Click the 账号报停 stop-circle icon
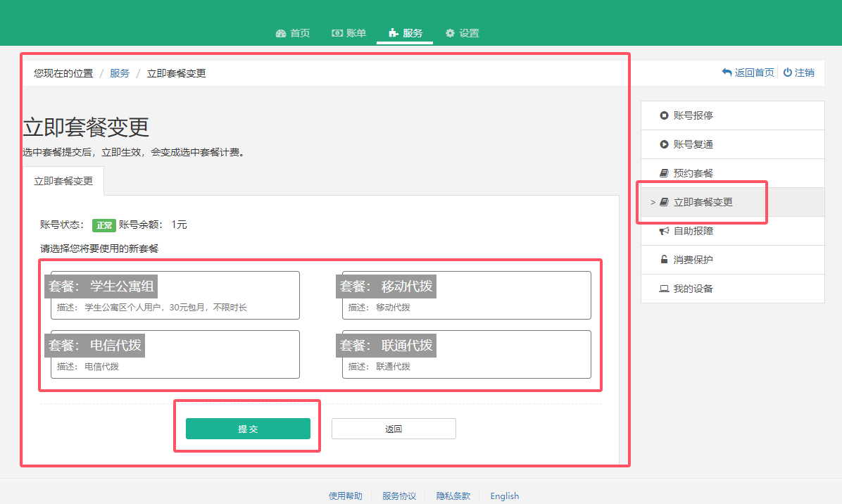The height and width of the screenshot is (504, 842). (x=664, y=115)
